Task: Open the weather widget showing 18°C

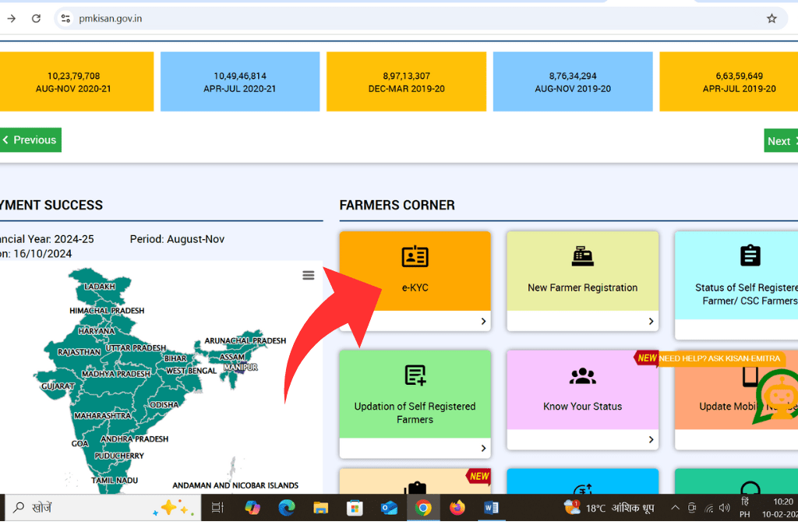Action: point(609,508)
